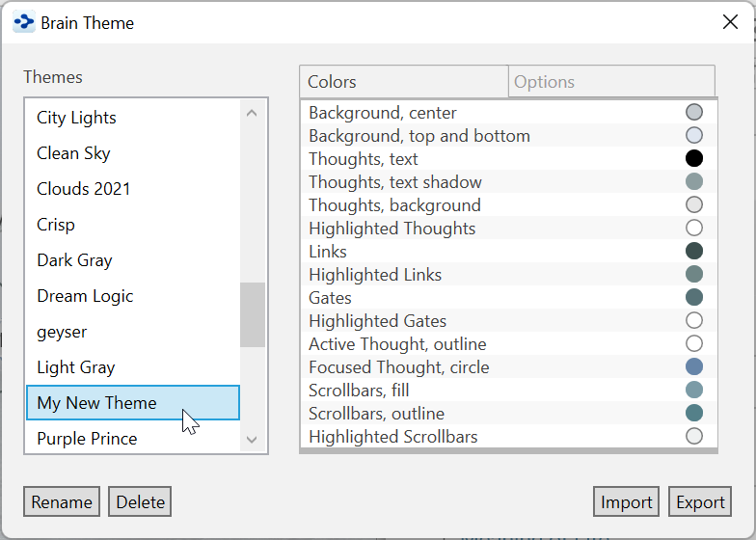Screen dimensions: 756x540
Task: Click the Themes list scrollbar thumb
Action: [252, 314]
